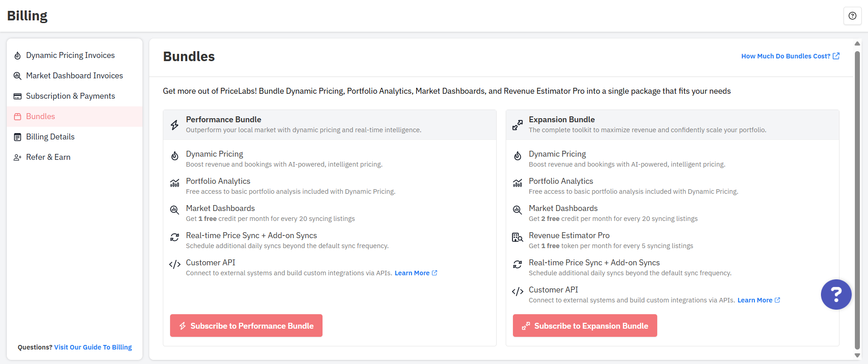Click the Refer & Earn person icon
Viewport: 868px width, 364px height.
(18, 157)
